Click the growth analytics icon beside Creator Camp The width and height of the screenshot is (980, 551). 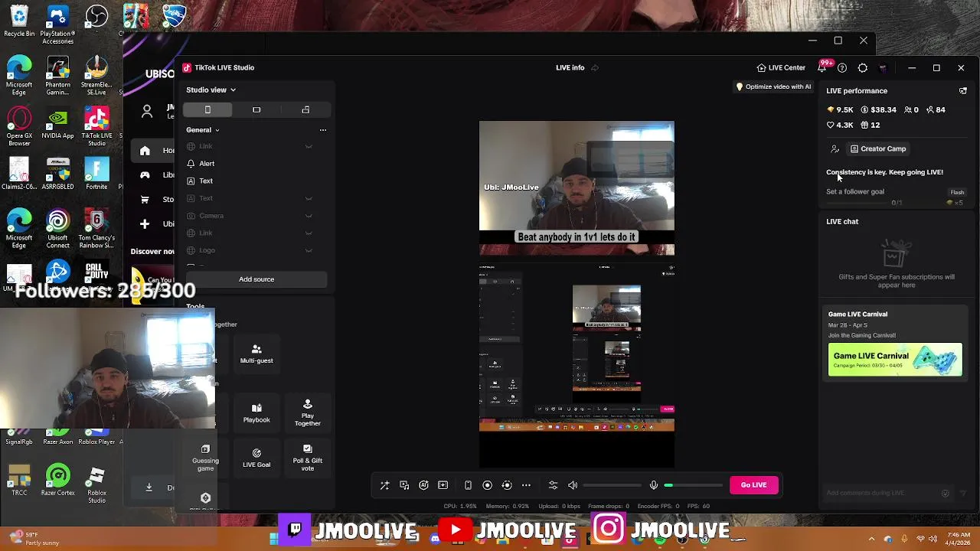click(835, 149)
